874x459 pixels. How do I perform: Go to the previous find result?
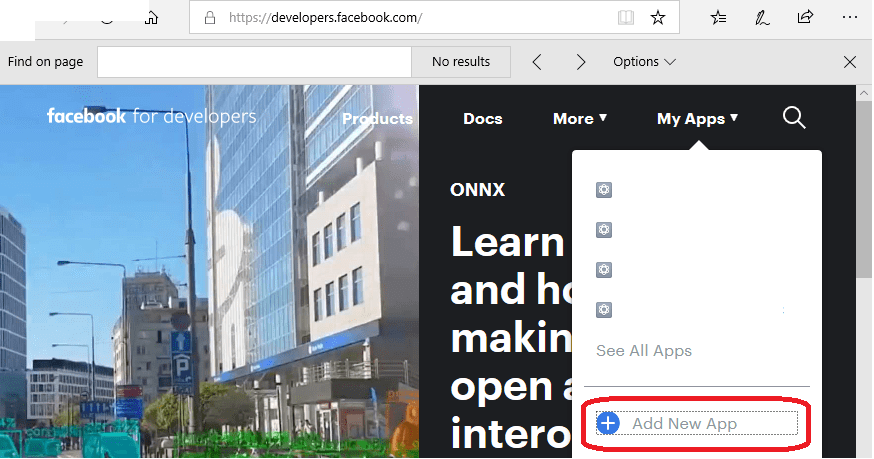click(537, 62)
